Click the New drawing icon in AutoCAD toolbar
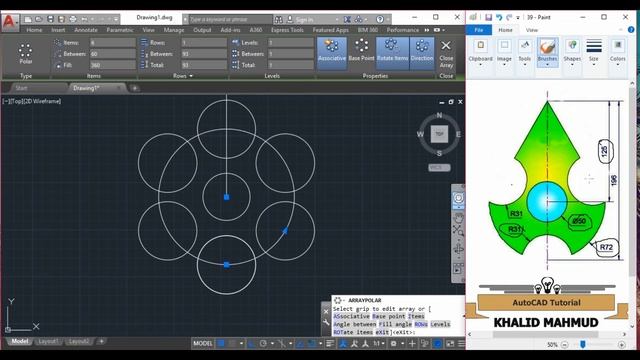This screenshot has height=360, width=640. (x=28, y=19)
